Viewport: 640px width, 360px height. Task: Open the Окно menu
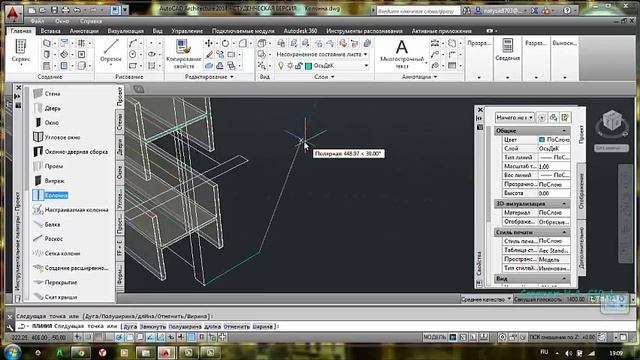(x=62, y=21)
